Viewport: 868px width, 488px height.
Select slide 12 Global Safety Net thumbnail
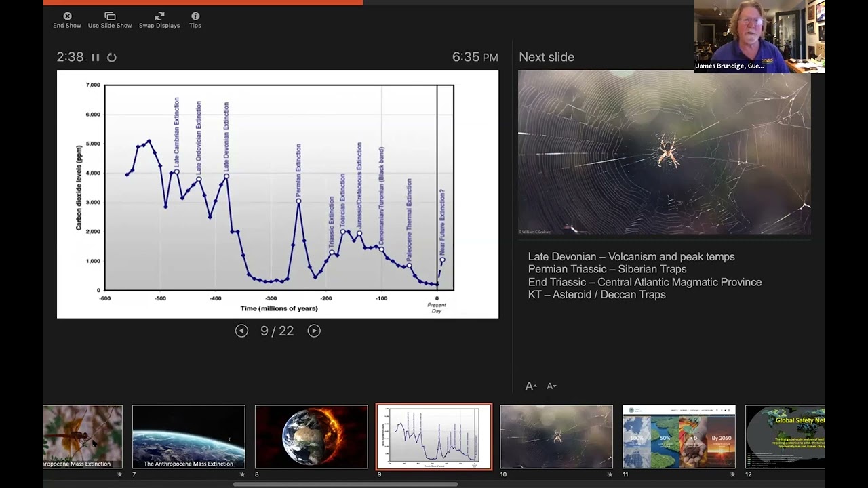(x=785, y=436)
